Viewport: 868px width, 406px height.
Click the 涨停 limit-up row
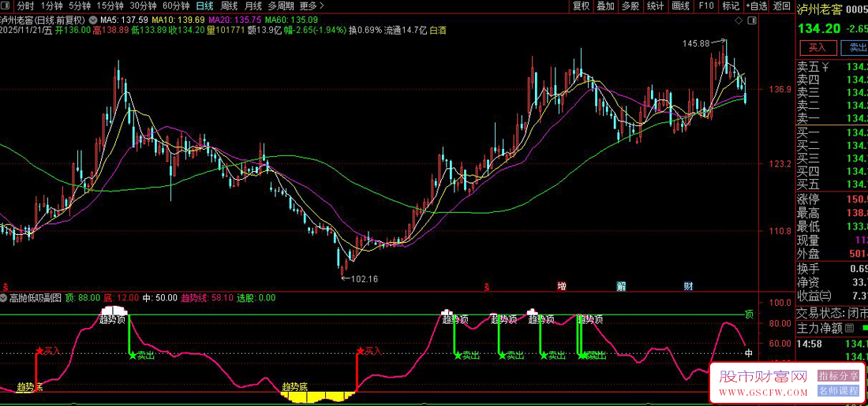click(x=832, y=199)
